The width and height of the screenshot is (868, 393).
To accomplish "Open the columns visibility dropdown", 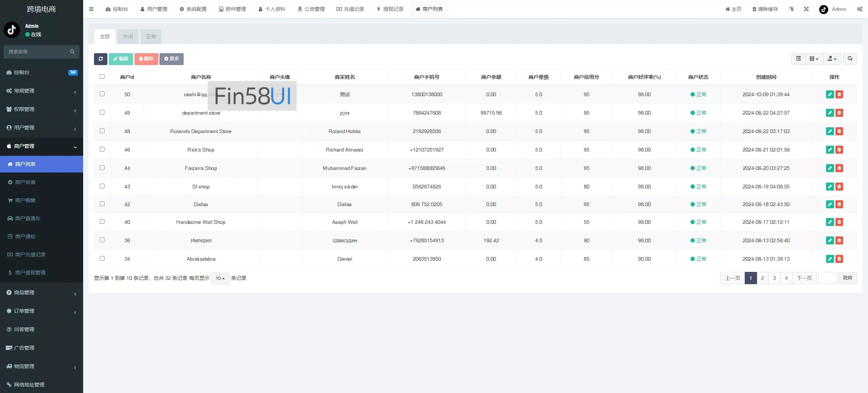I will tap(814, 59).
